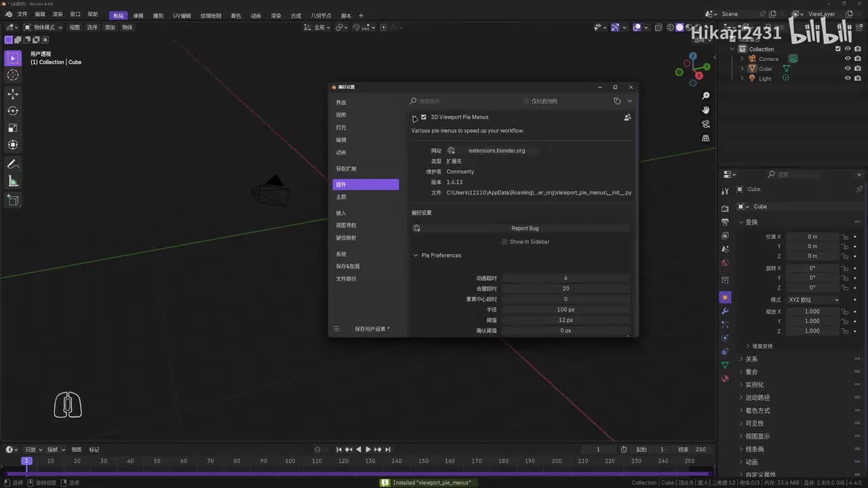Open the Tool properties tab
The width and height of the screenshot is (868, 488).
pyautogui.click(x=725, y=191)
